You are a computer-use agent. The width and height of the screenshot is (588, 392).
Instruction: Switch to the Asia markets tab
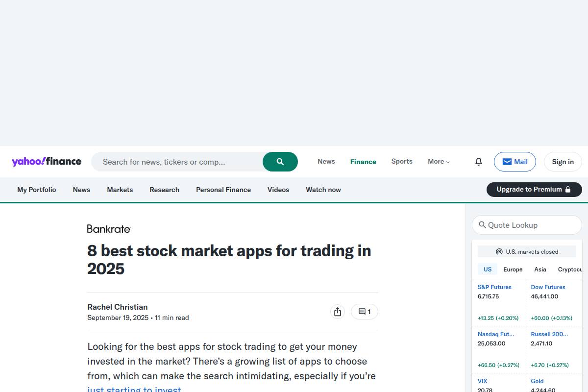(x=540, y=269)
